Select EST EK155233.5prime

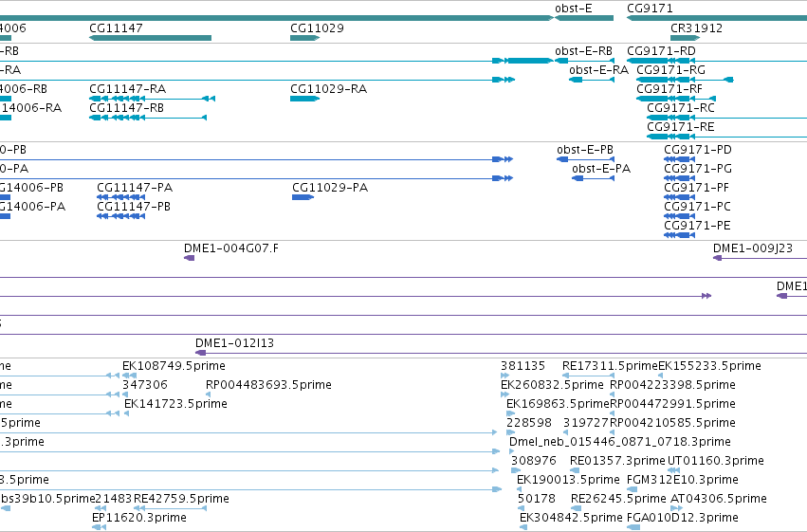point(709,366)
